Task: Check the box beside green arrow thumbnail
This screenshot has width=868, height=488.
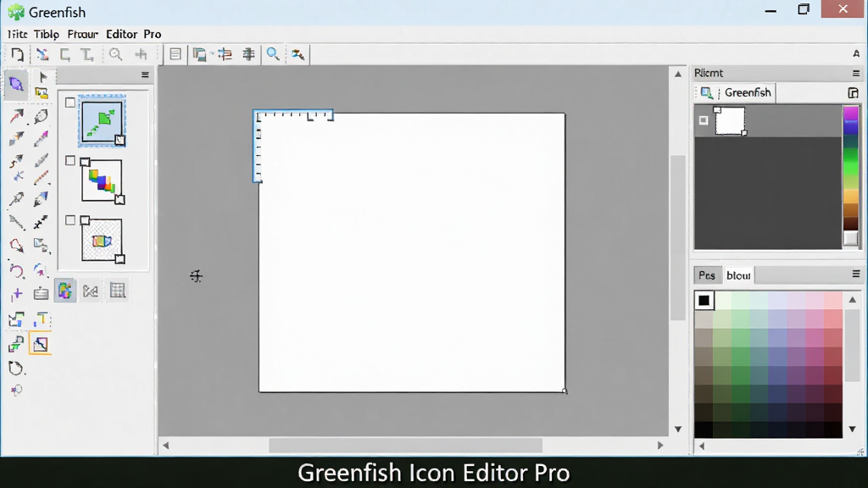Action: click(x=70, y=103)
